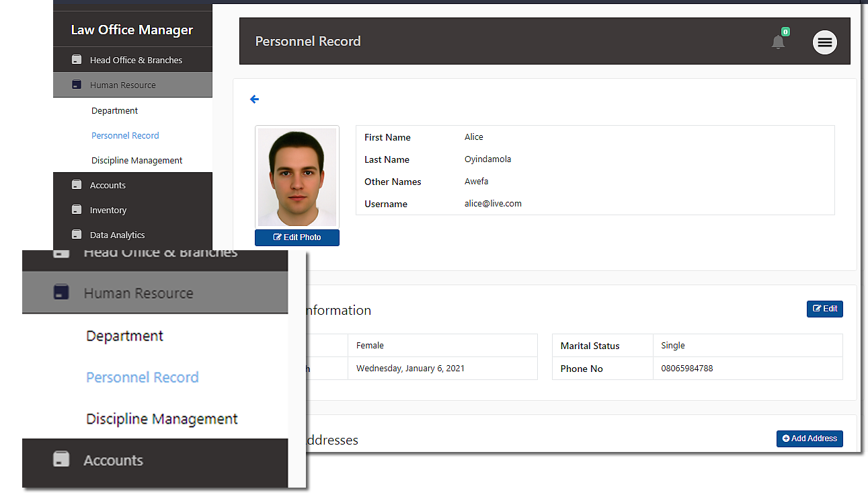Click the Head Office & Branches icon in the small sidebar

(x=77, y=60)
